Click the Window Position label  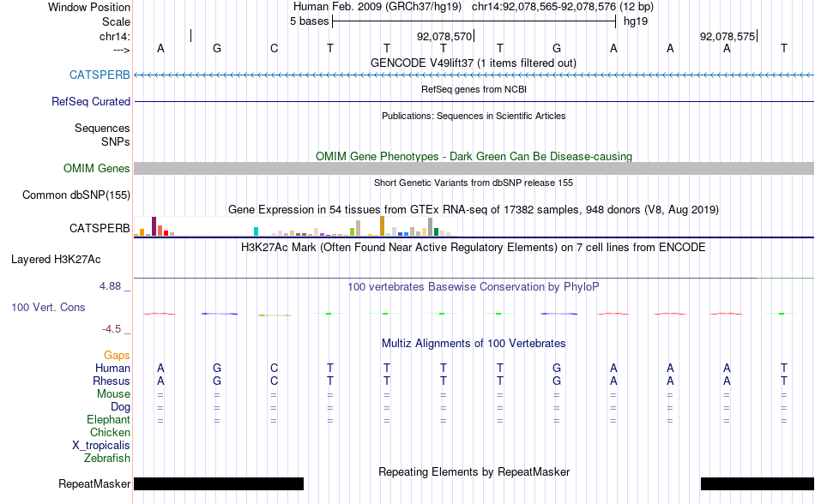tap(89, 7)
